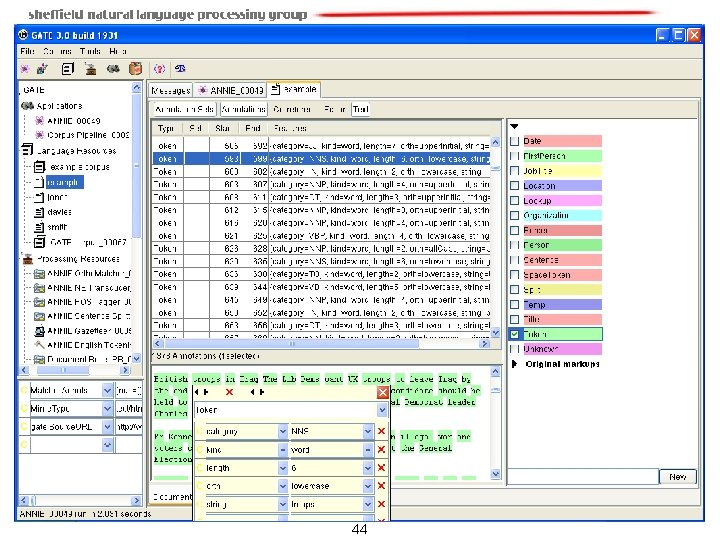Screen dimensions: 720x540
Task: Select the highlighted Token row starting 593
Action: [x=321, y=158]
